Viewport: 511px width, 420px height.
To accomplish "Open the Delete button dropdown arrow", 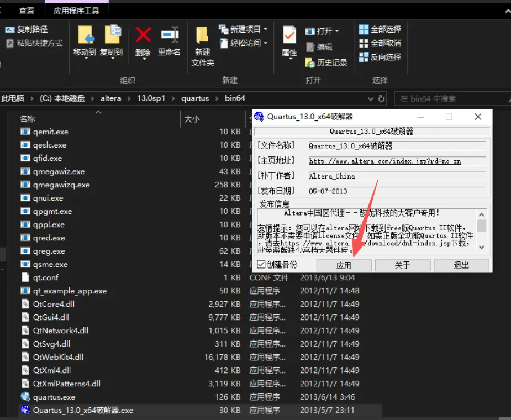I will pos(144,59).
